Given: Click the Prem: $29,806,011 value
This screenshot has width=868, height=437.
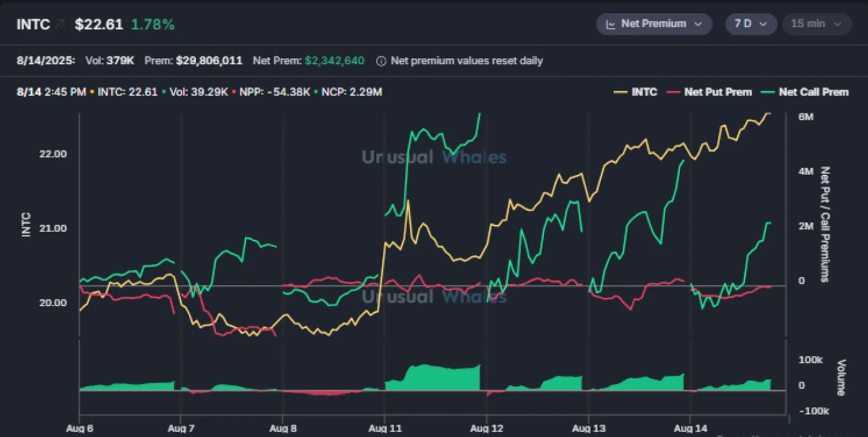Looking at the screenshot, I should click(x=193, y=61).
